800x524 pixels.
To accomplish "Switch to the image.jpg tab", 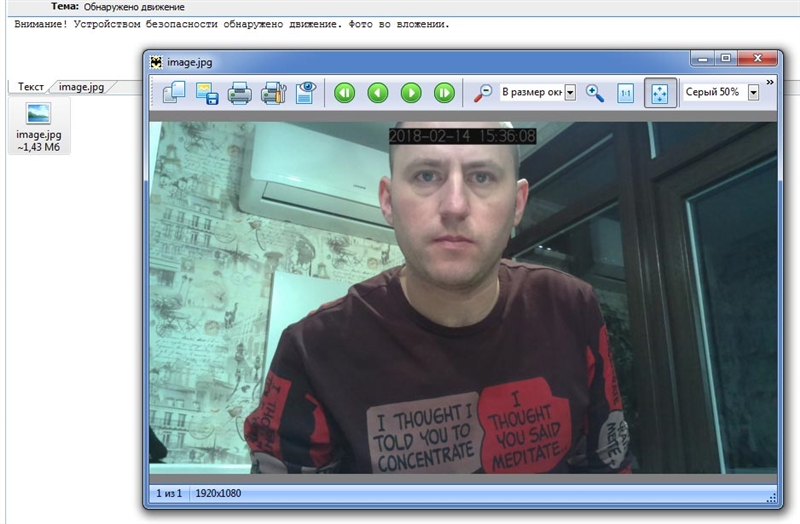I will tap(82, 87).
